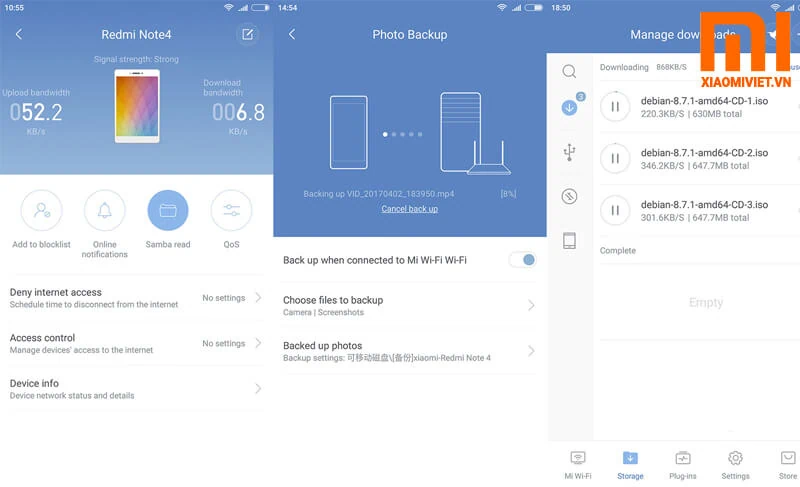Pause debian-8.7.1-amd64-CD-3.iso download
This screenshot has height=487, width=800.
tap(615, 210)
